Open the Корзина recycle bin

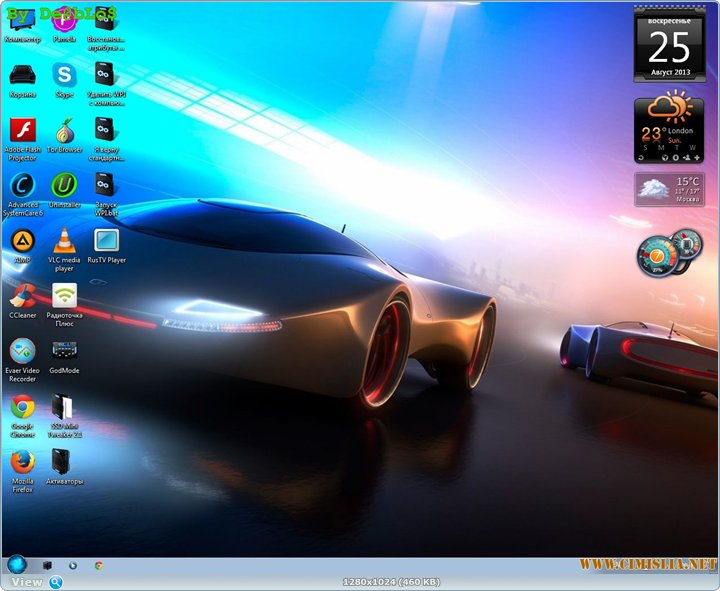[x=22, y=75]
